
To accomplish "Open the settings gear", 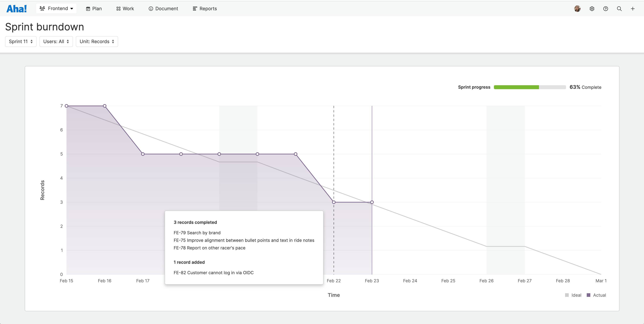I will [592, 8].
